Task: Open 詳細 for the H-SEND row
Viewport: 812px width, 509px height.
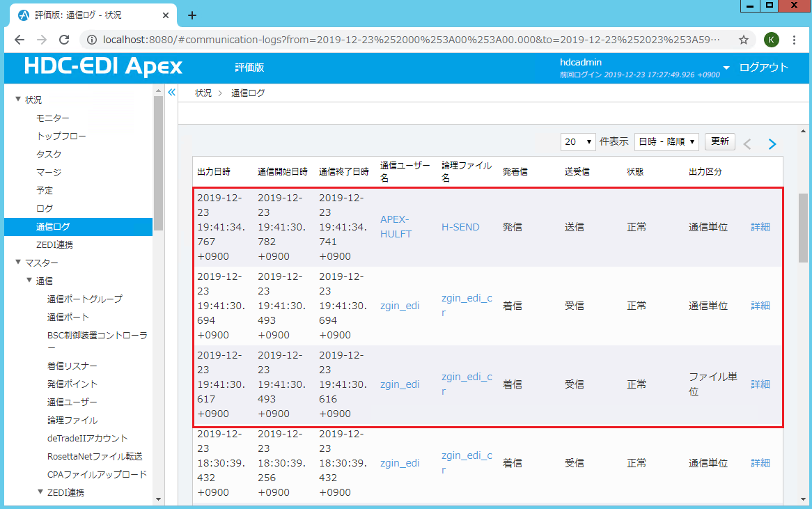Action: pyautogui.click(x=760, y=227)
